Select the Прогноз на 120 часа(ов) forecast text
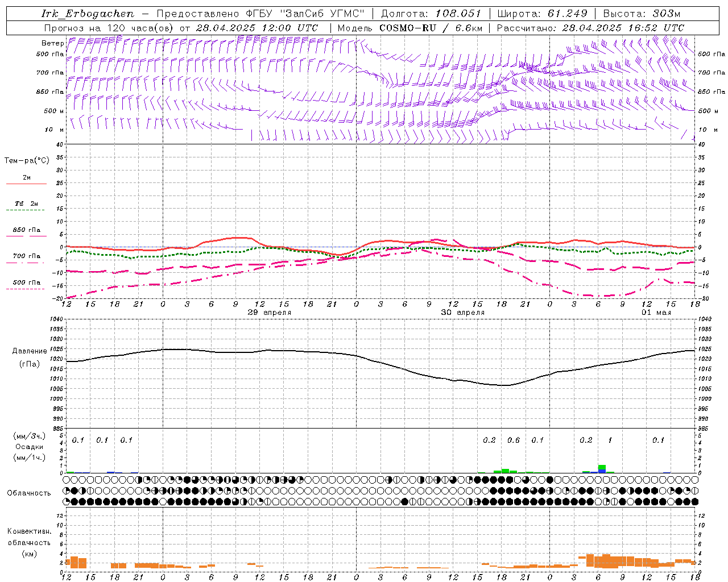This screenshot has height=582, width=728. pos(109,28)
